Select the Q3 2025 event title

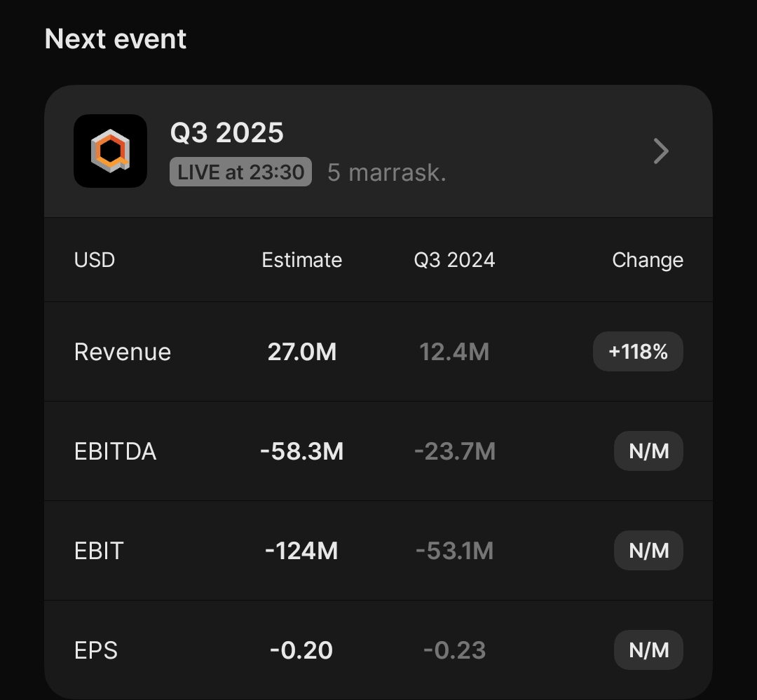point(227,132)
